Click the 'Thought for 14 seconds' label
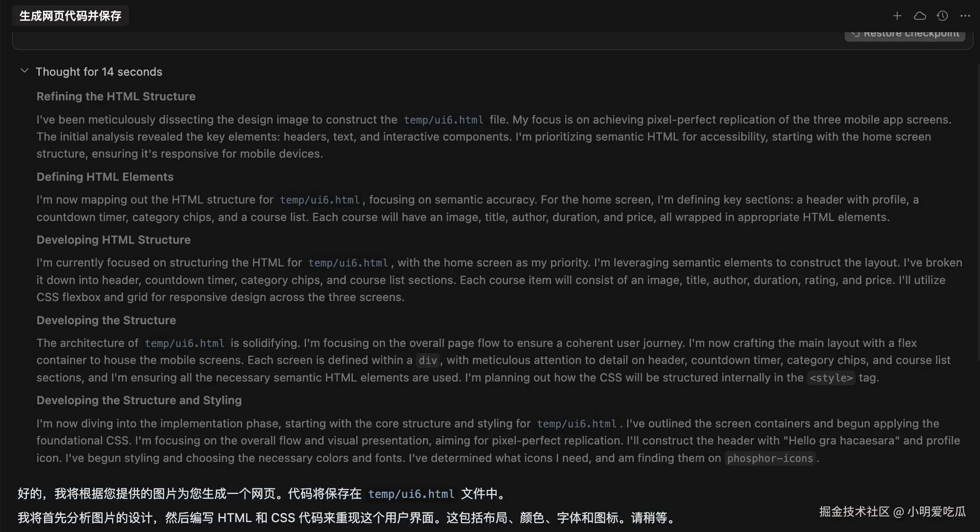Viewport: 980px width, 532px height. tap(99, 72)
